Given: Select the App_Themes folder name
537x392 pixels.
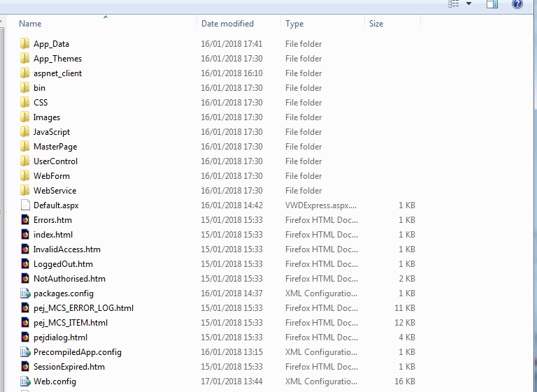Looking at the screenshot, I should coord(57,59).
